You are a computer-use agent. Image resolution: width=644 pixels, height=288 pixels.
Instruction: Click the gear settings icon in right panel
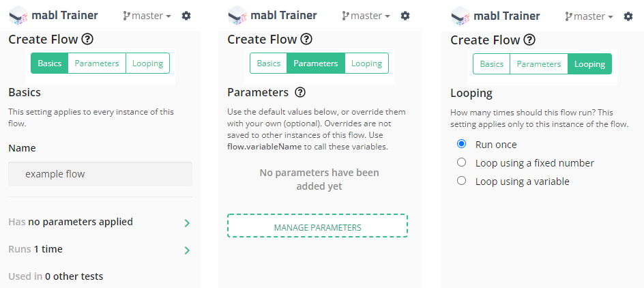click(628, 16)
